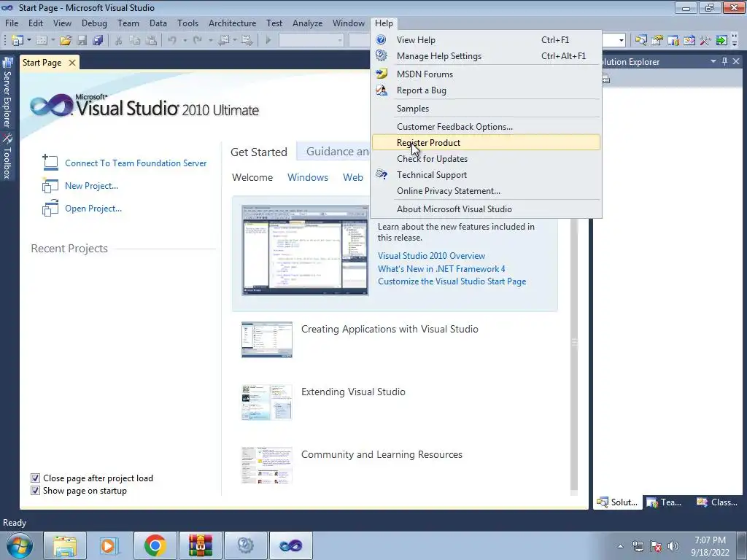Click the green arrow Start Page icon
This screenshot has width=747, height=560.
[x=721, y=41]
